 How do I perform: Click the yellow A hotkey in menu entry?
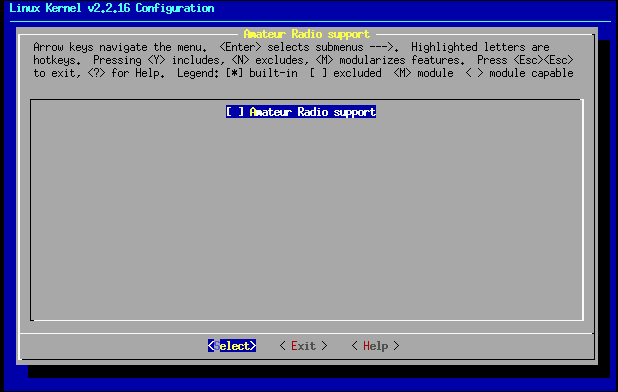tap(253, 112)
